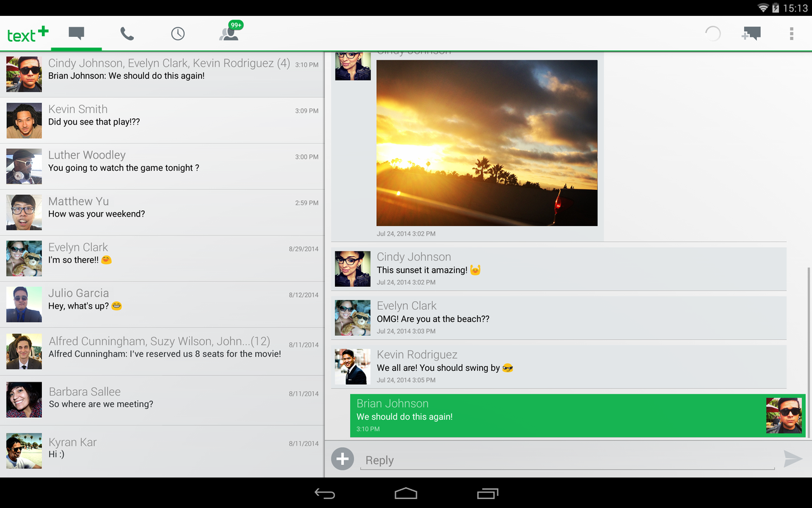Viewport: 812px width, 508px height.
Task: Select the green 'We should do this again!' message
Action: pos(577,416)
